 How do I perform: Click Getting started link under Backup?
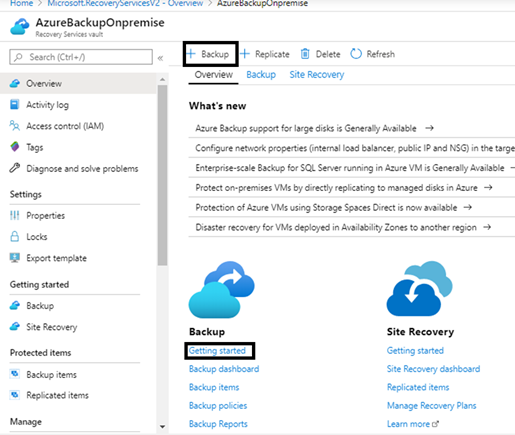pyautogui.click(x=217, y=351)
